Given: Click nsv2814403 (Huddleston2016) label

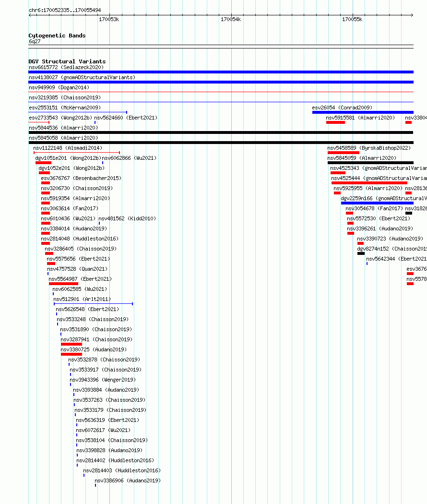Looking at the screenshot, I should tap(122, 470).
